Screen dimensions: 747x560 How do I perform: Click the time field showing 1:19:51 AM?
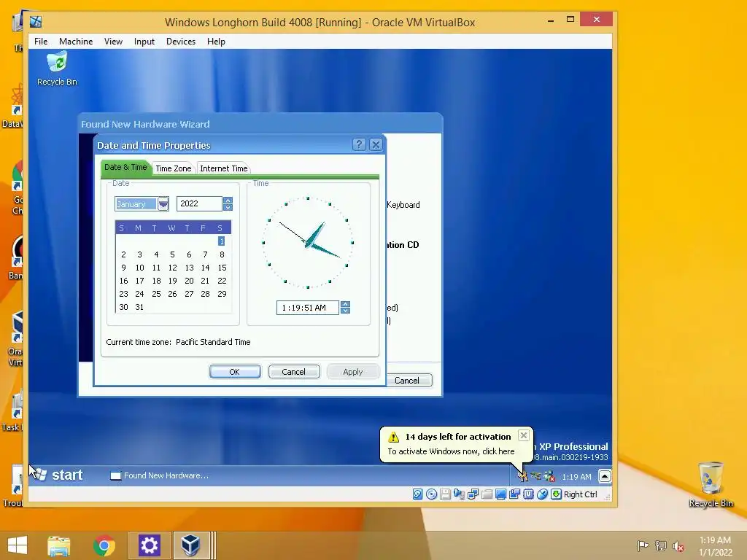(x=308, y=308)
